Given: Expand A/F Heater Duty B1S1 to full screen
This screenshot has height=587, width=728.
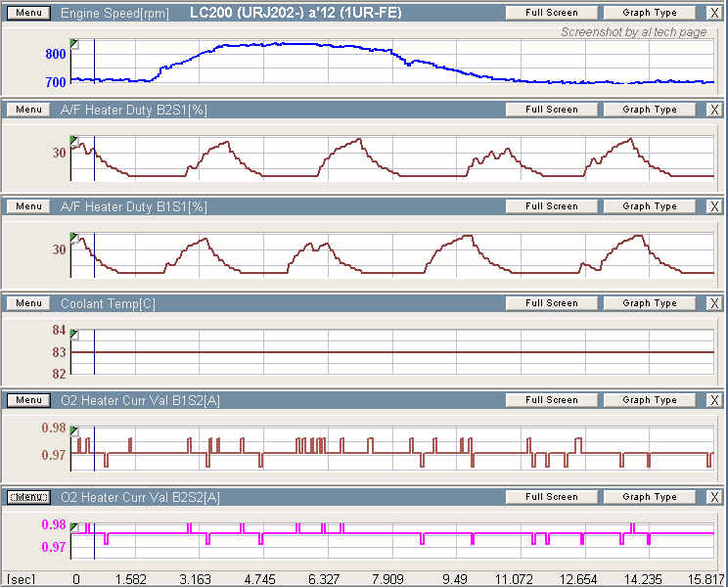Looking at the screenshot, I should [x=551, y=206].
